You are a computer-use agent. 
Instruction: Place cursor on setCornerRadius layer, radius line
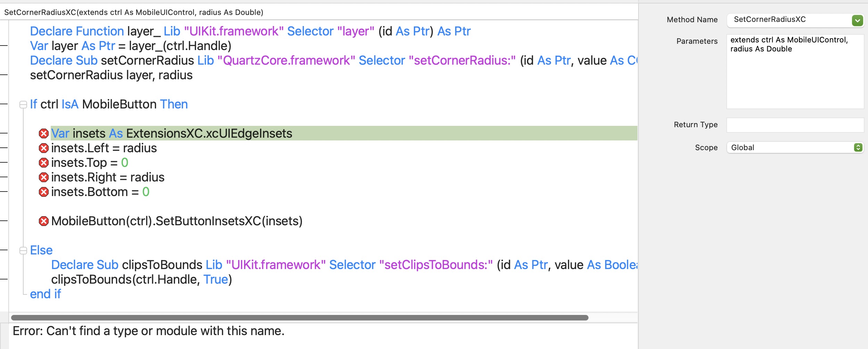111,75
